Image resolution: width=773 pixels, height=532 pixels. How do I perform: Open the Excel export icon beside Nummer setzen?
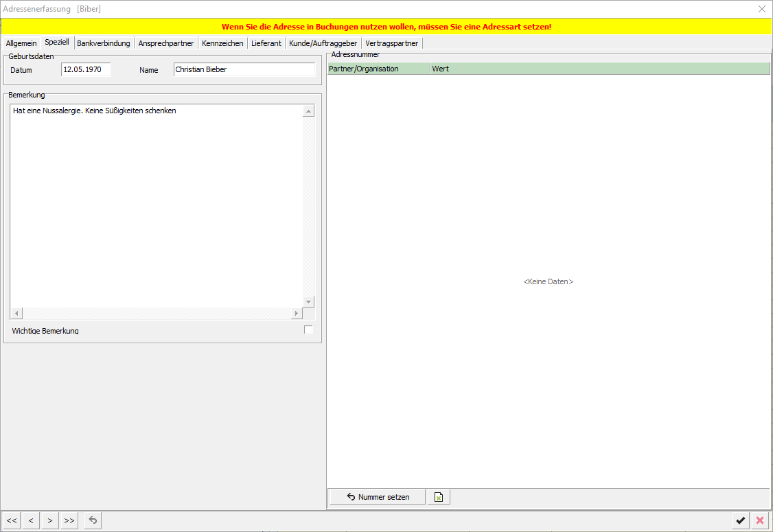click(x=438, y=496)
